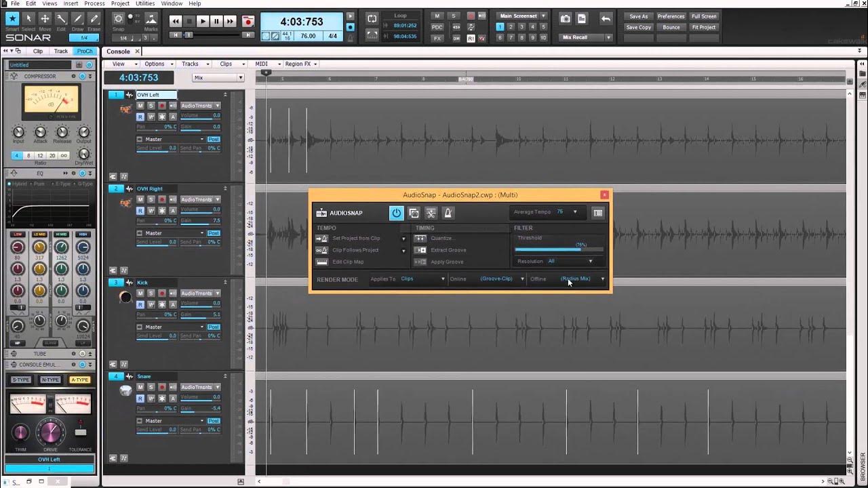The width and height of the screenshot is (868, 488).
Task: Open the Utilities menu
Action: (145, 3)
